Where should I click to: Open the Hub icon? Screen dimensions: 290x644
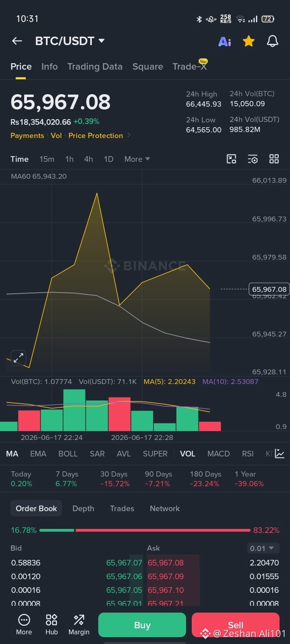[52, 625]
